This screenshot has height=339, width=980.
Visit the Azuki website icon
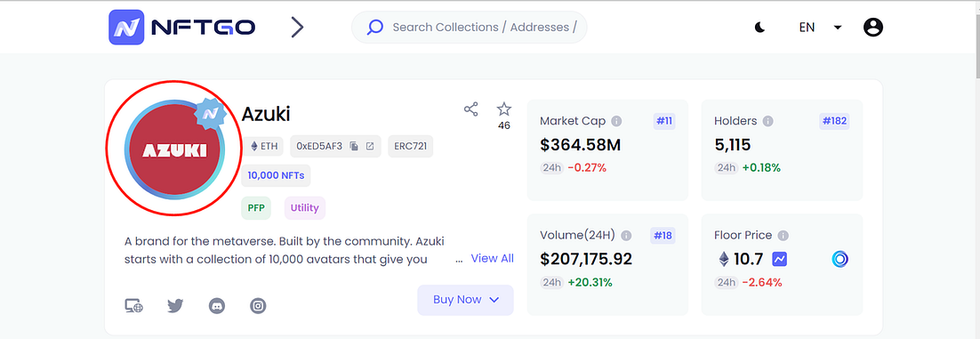click(133, 306)
